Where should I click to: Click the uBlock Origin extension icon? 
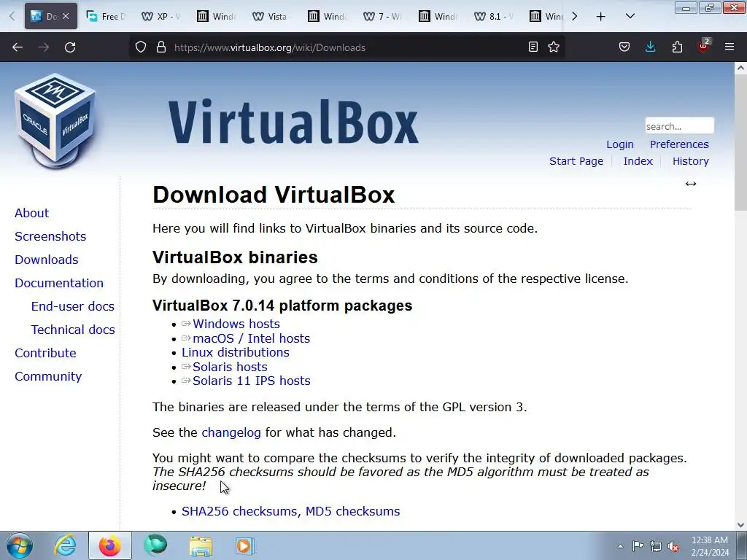(x=703, y=46)
